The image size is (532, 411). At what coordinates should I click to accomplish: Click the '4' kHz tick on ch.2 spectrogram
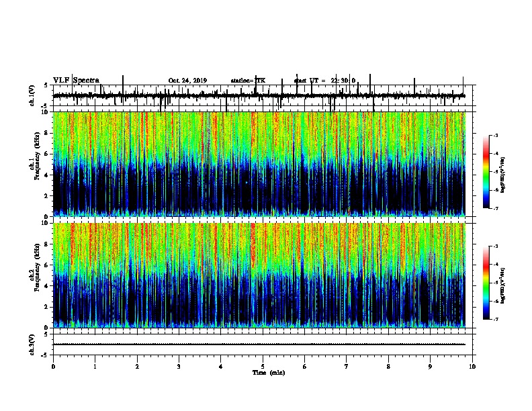click(47, 286)
